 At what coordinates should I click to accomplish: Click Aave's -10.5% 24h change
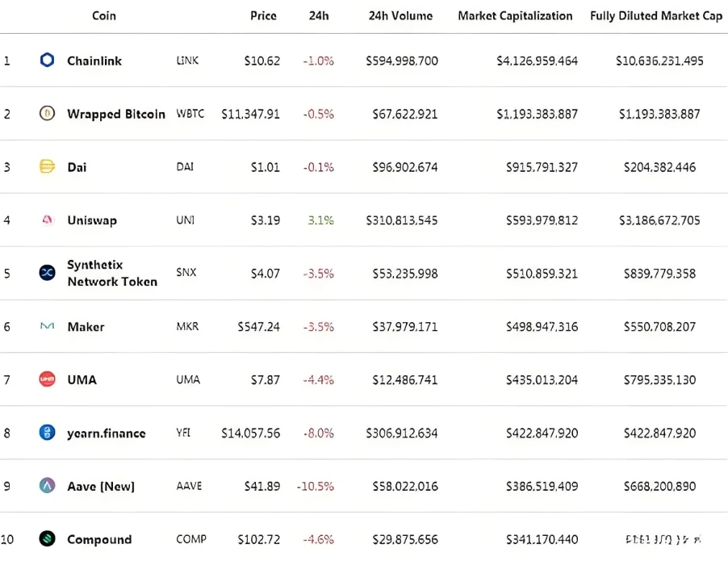pyautogui.click(x=316, y=486)
